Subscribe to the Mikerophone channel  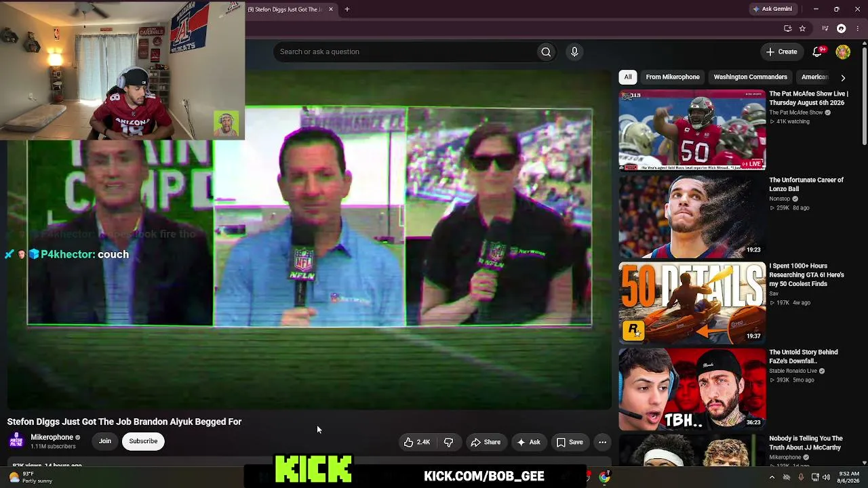143,441
